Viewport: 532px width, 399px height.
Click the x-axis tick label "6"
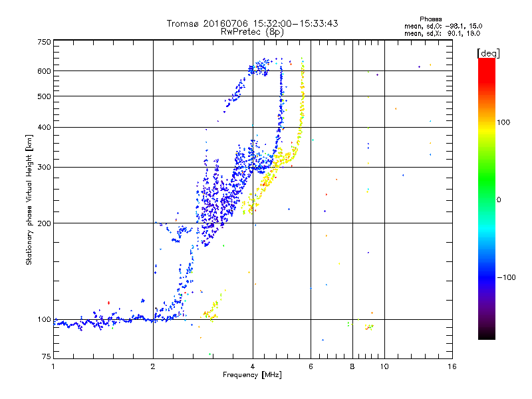(311, 366)
